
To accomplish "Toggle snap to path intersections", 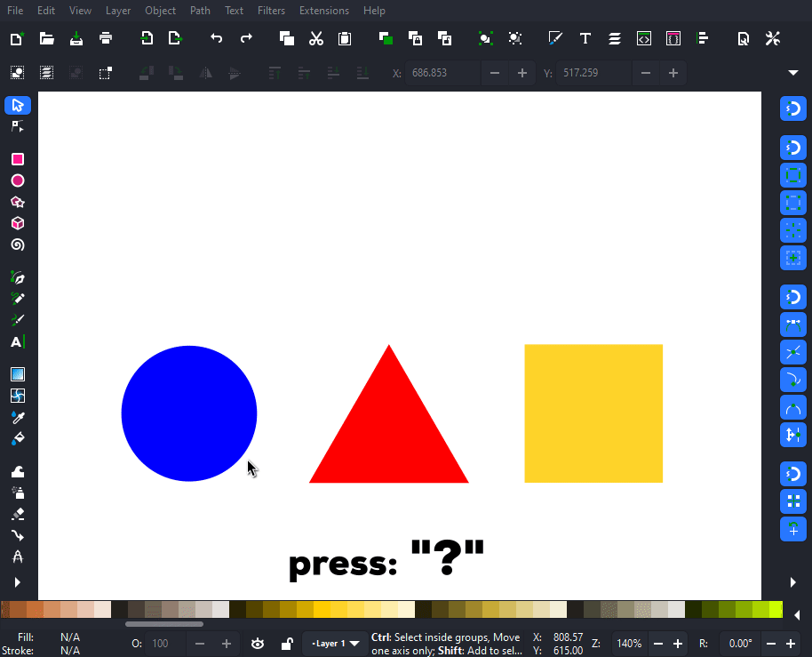I will coord(793,352).
